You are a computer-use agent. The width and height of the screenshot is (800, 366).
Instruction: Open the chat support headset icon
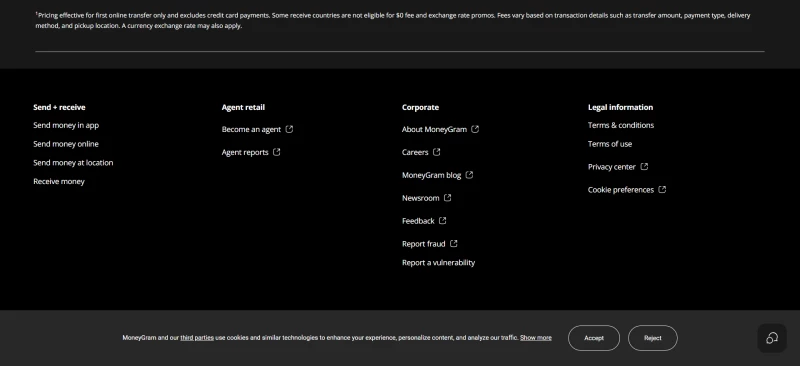772,338
